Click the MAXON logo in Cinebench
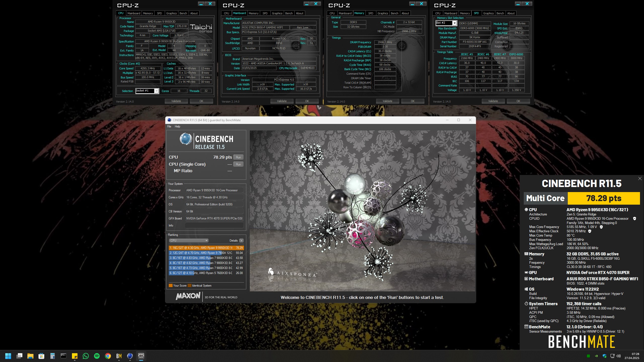Viewport: 644px width, 362px height. 188,296
